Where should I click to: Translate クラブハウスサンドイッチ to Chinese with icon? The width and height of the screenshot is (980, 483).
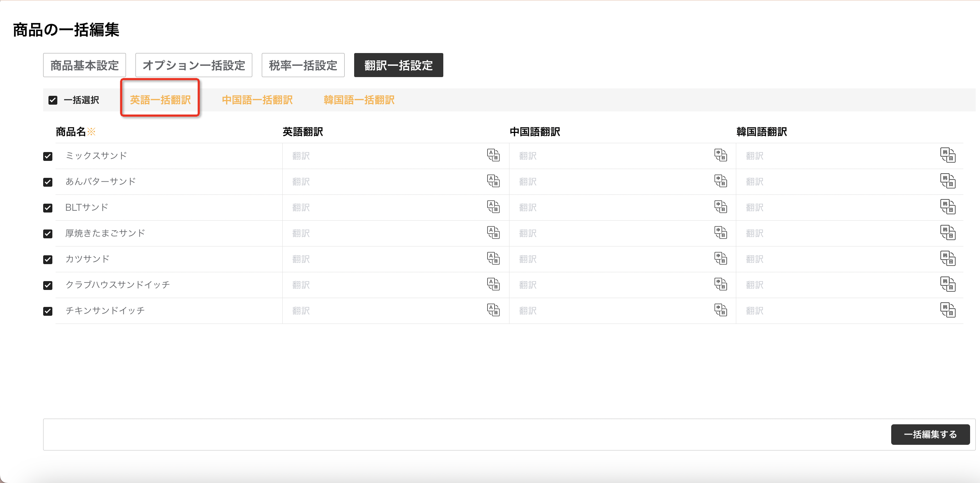[x=721, y=285]
